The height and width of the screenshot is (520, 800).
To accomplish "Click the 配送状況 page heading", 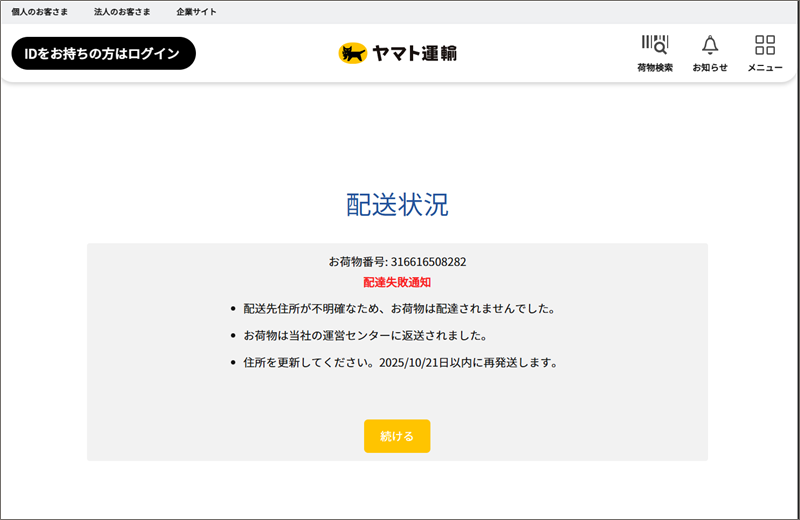I will point(397,204).
